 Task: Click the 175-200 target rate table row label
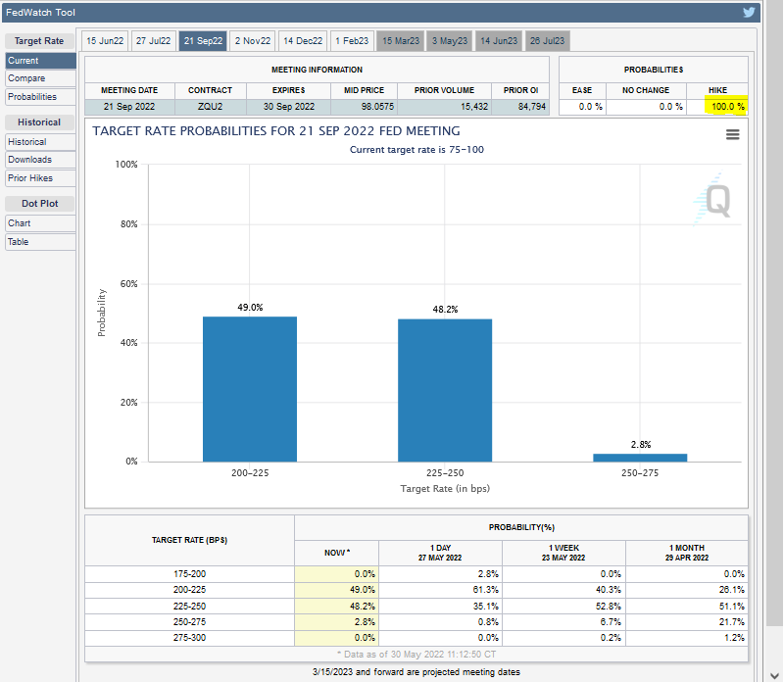[189, 574]
